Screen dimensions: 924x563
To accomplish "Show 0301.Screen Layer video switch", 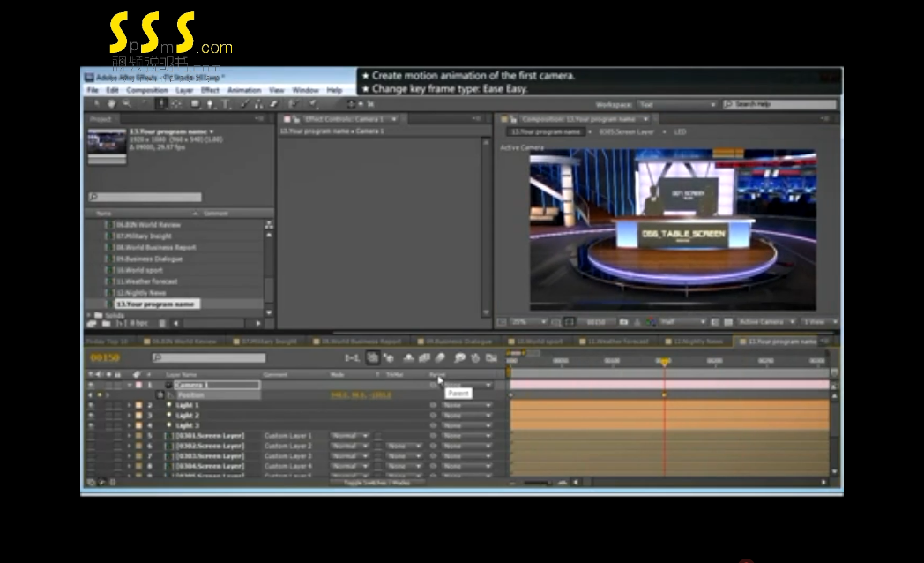I will tap(91, 436).
